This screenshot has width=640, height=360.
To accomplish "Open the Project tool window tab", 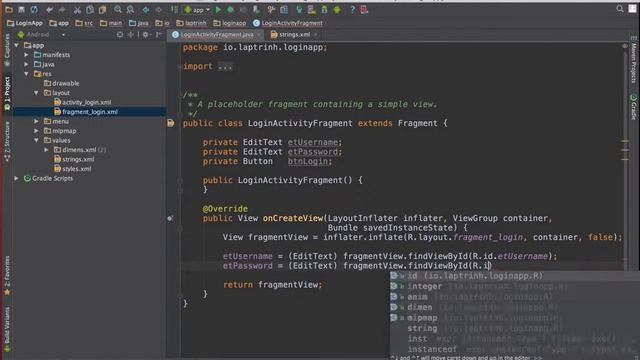I will click(7, 93).
